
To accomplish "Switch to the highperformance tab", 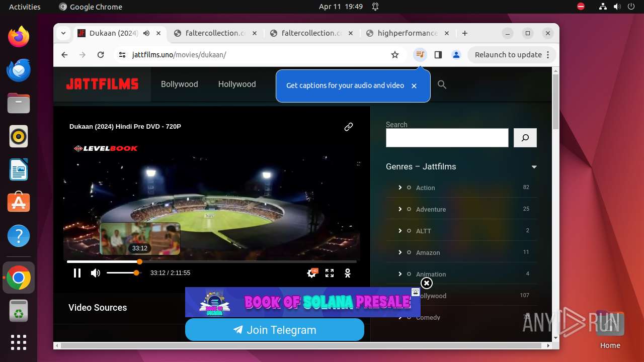I will 408,33.
